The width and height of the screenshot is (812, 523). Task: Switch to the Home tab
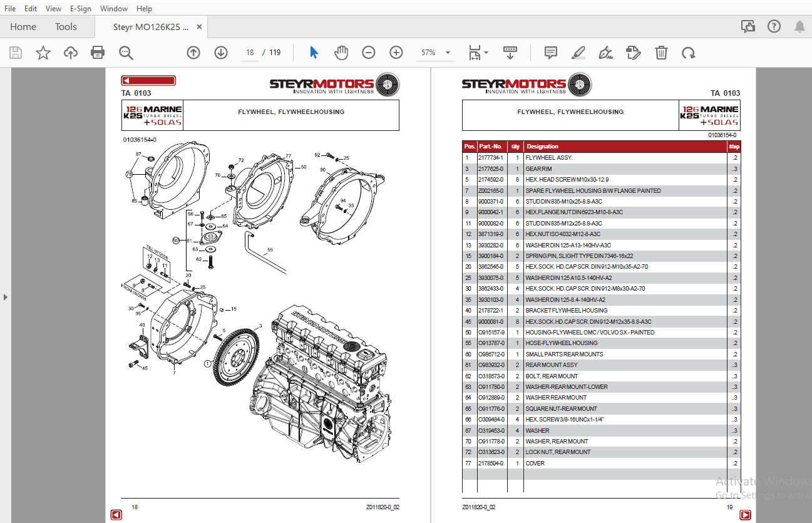coord(23,27)
